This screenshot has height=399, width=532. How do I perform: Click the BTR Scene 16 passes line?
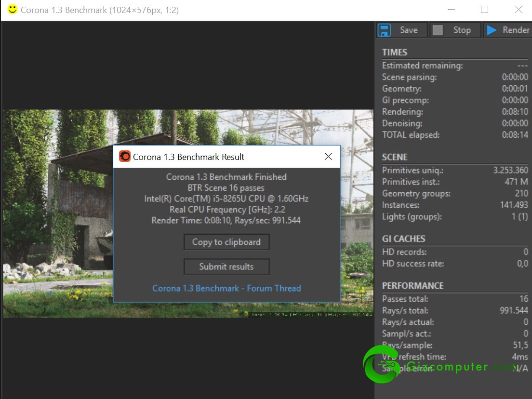[x=226, y=187]
